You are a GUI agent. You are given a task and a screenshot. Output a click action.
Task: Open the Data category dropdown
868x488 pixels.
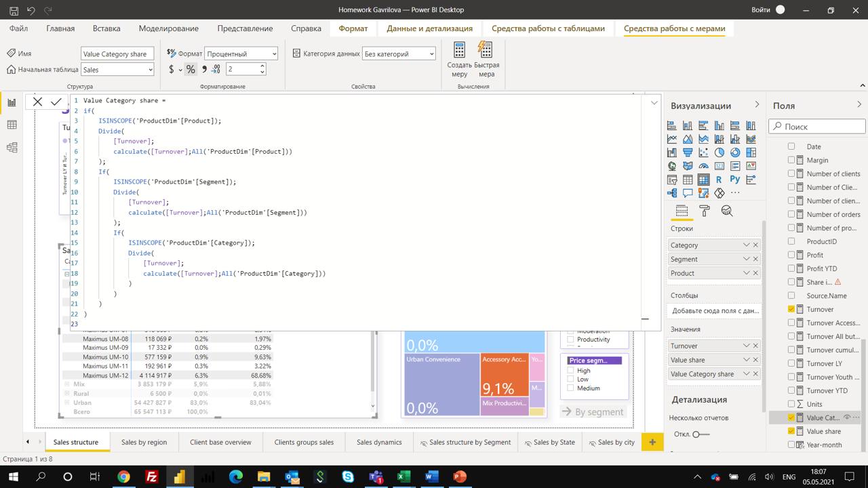pos(398,54)
